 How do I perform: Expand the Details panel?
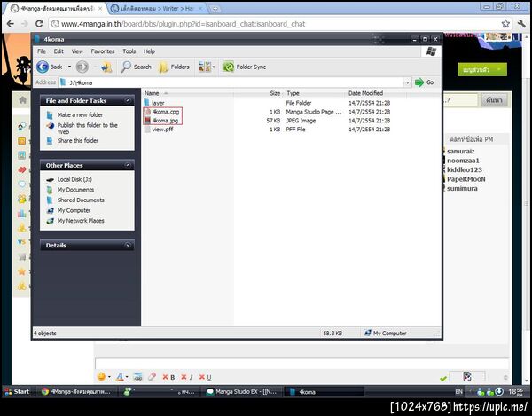point(128,245)
